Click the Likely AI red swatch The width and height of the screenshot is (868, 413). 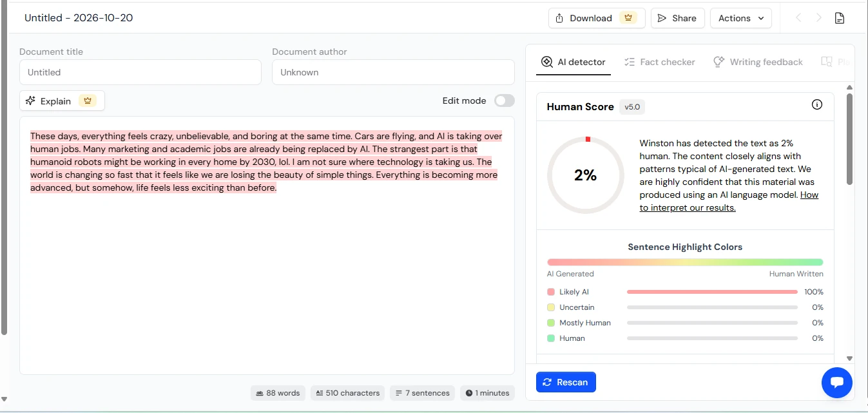pyautogui.click(x=551, y=292)
